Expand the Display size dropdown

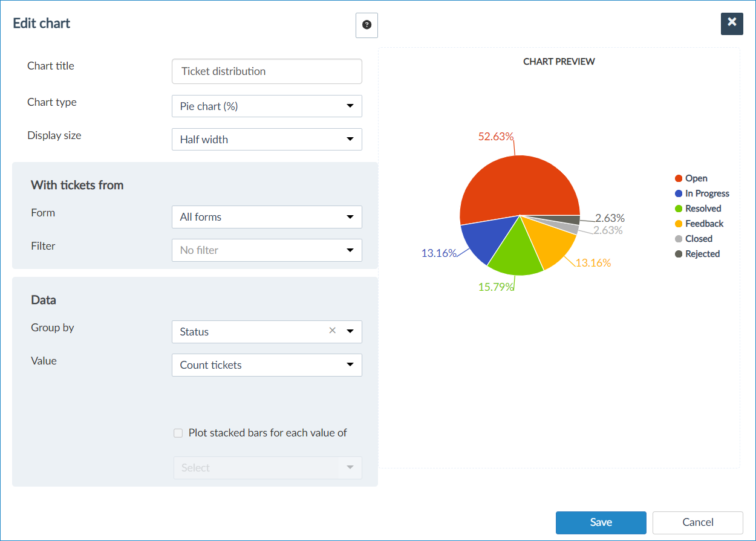pyautogui.click(x=267, y=140)
